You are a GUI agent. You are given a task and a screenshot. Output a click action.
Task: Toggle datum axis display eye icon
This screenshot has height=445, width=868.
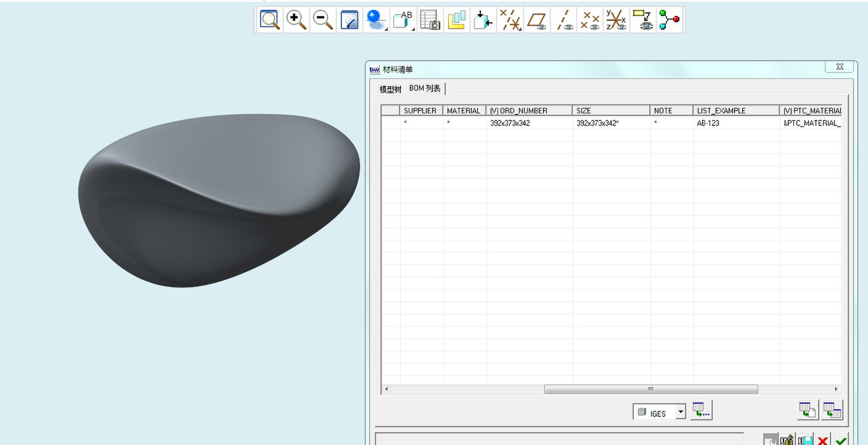(x=563, y=20)
